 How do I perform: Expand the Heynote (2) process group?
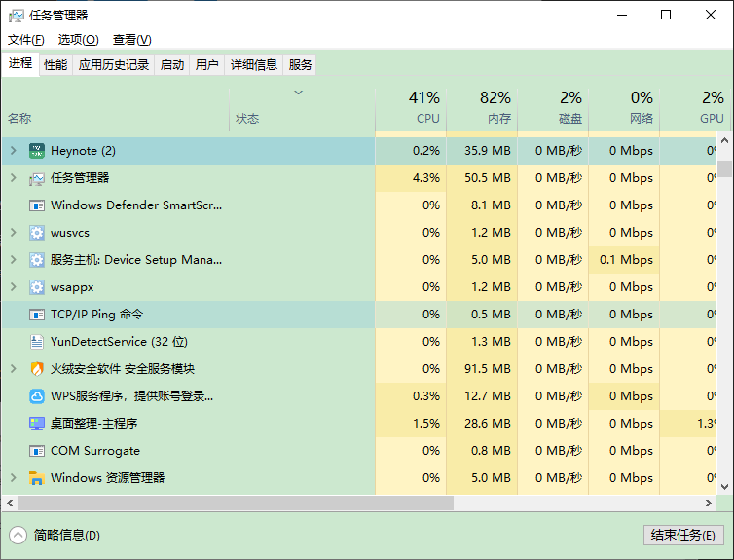click(x=14, y=151)
